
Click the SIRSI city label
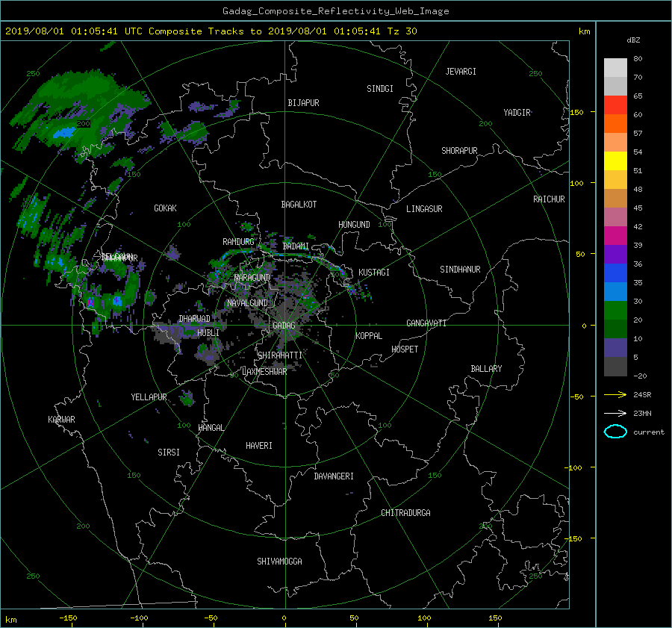pos(169,453)
